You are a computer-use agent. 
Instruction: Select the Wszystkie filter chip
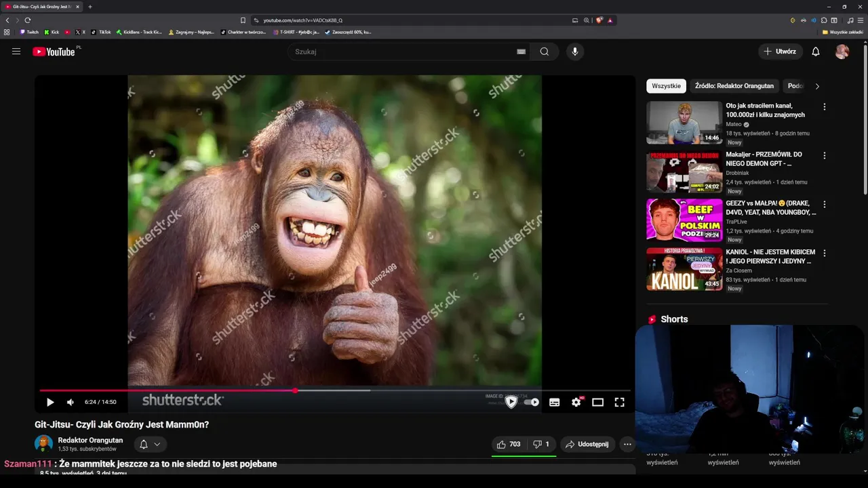666,86
